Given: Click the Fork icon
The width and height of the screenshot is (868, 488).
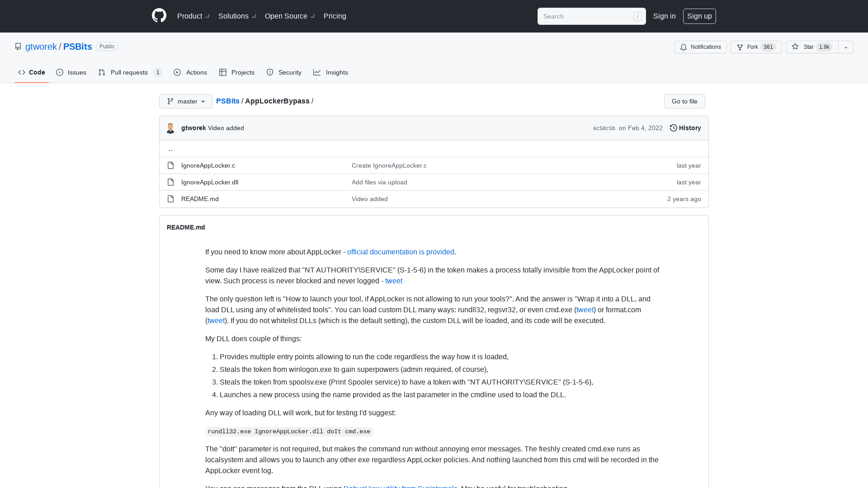Looking at the screenshot, I should (x=740, y=47).
